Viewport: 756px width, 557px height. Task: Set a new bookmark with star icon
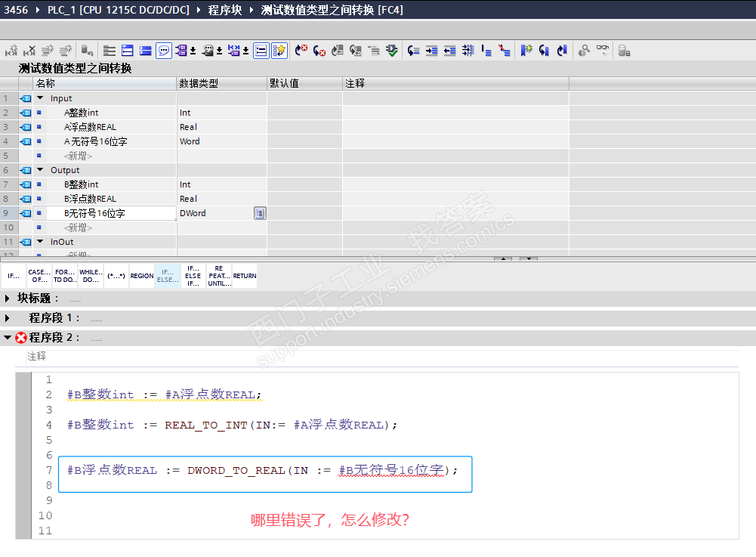(x=526, y=51)
